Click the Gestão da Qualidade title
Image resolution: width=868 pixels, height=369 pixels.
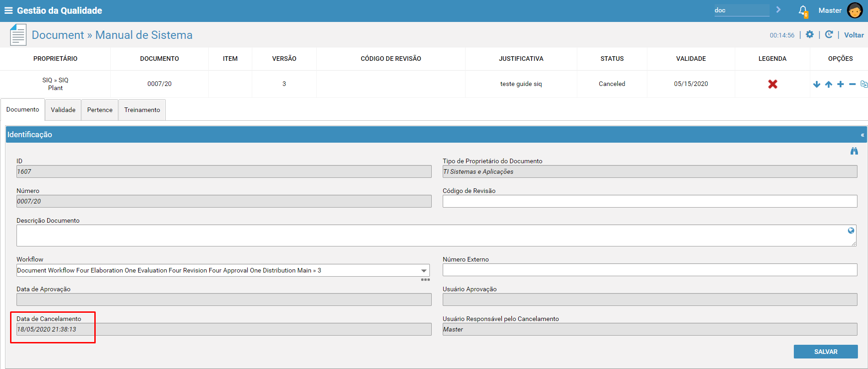[x=60, y=11]
